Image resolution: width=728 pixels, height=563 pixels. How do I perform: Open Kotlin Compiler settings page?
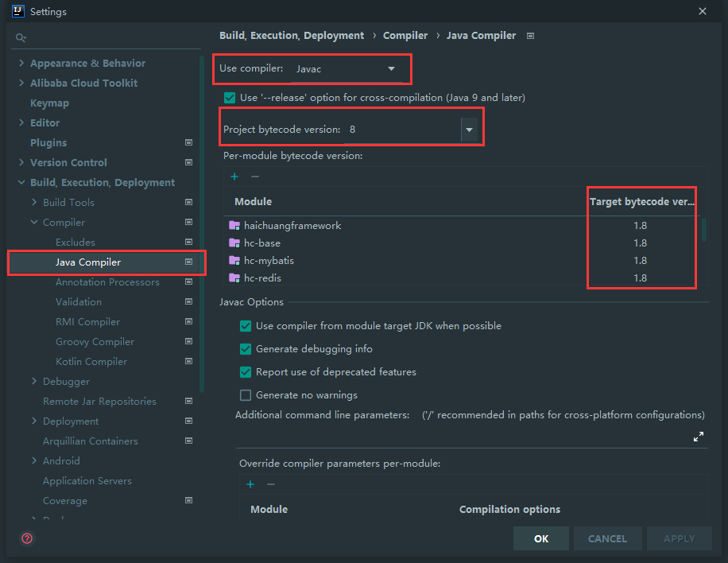91,362
